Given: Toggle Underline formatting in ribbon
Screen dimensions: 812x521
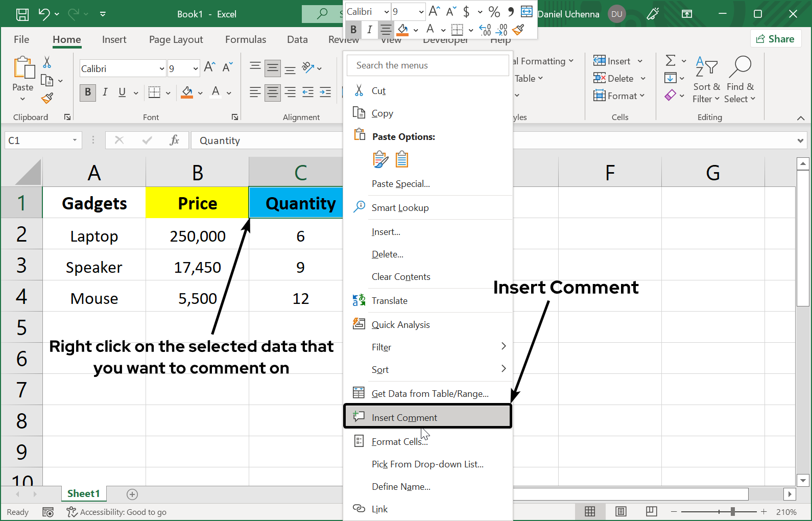Looking at the screenshot, I should point(122,92).
